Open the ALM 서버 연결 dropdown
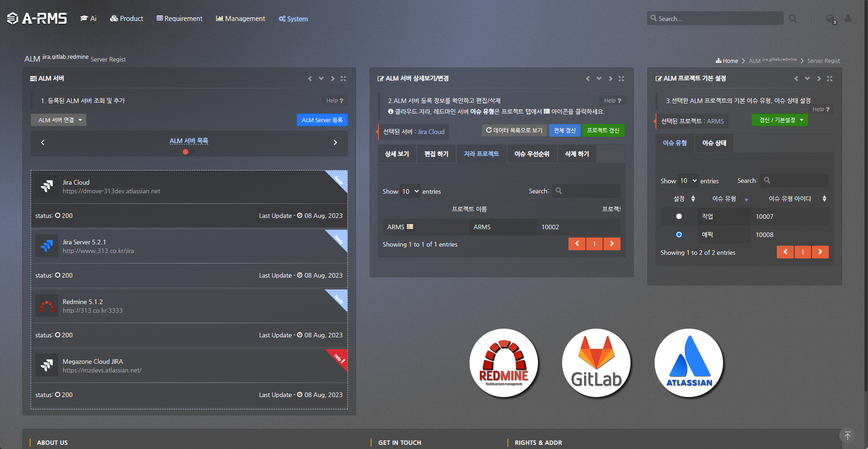Image resolution: width=868 pixels, height=449 pixels. click(x=59, y=120)
